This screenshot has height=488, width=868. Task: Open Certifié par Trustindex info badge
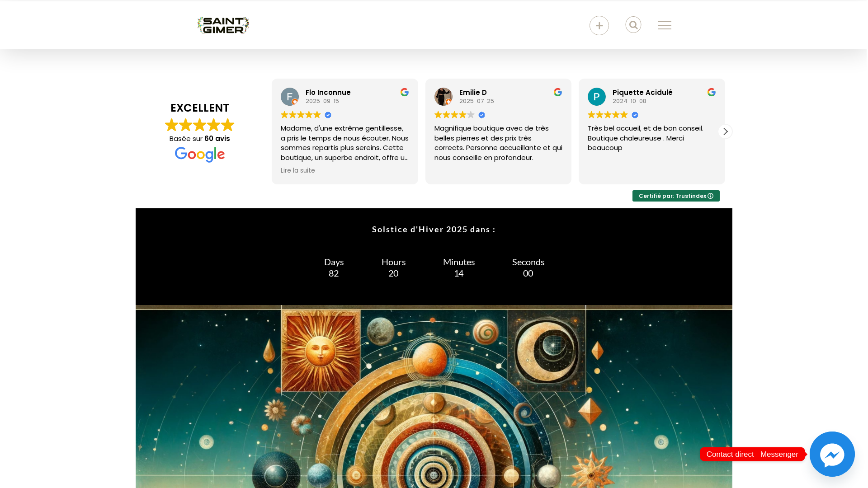click(x=676, y=196)
